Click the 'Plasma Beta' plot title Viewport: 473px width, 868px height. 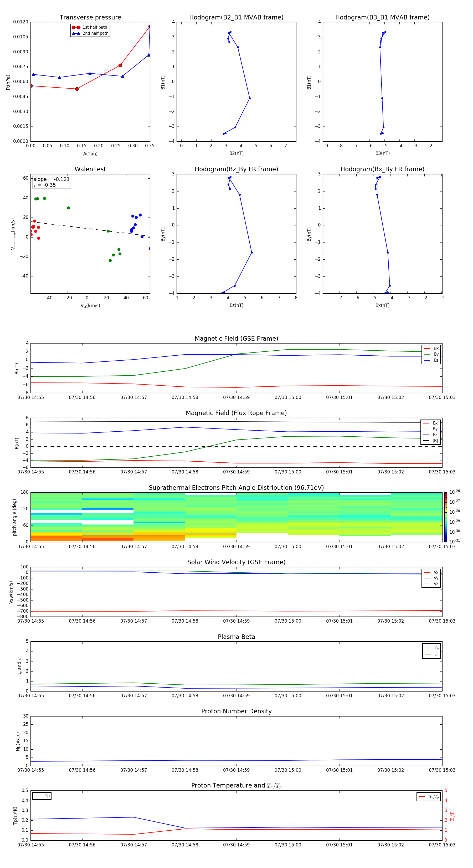236,637
